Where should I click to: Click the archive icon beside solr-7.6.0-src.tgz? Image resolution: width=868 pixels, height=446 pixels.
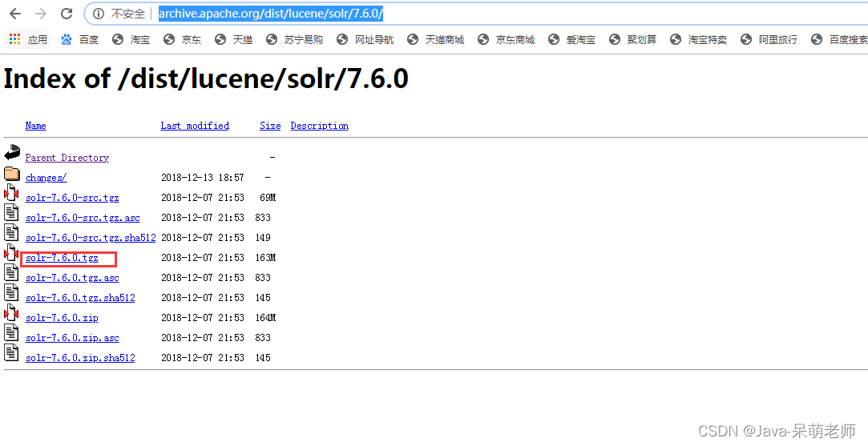pos(12,192)
